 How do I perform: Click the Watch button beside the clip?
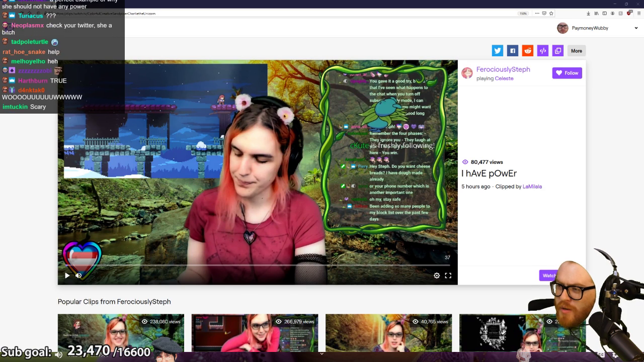point(548,276)
